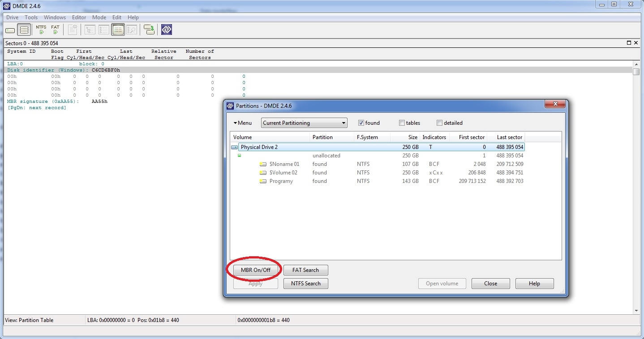Screen dimensions: 644x339
Task: Click the directory tree view toolbar icon
Action: 90,30
